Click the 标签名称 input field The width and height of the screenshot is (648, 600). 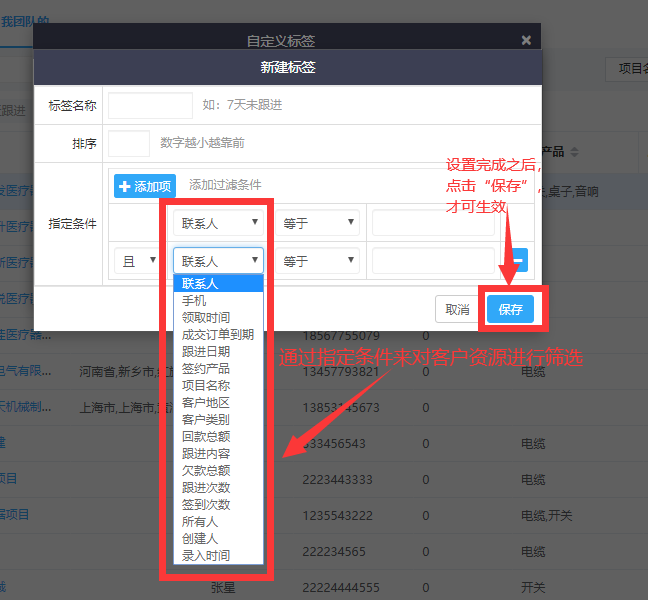(150, 105)
